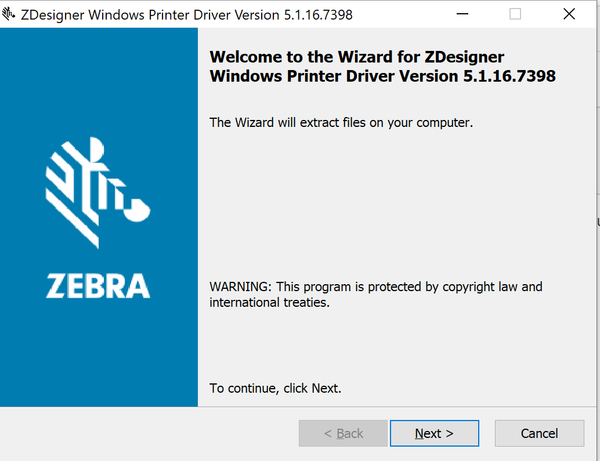Close the ZDesigner installer window
This screenshot has height=461, width=600.
(568, 15)
